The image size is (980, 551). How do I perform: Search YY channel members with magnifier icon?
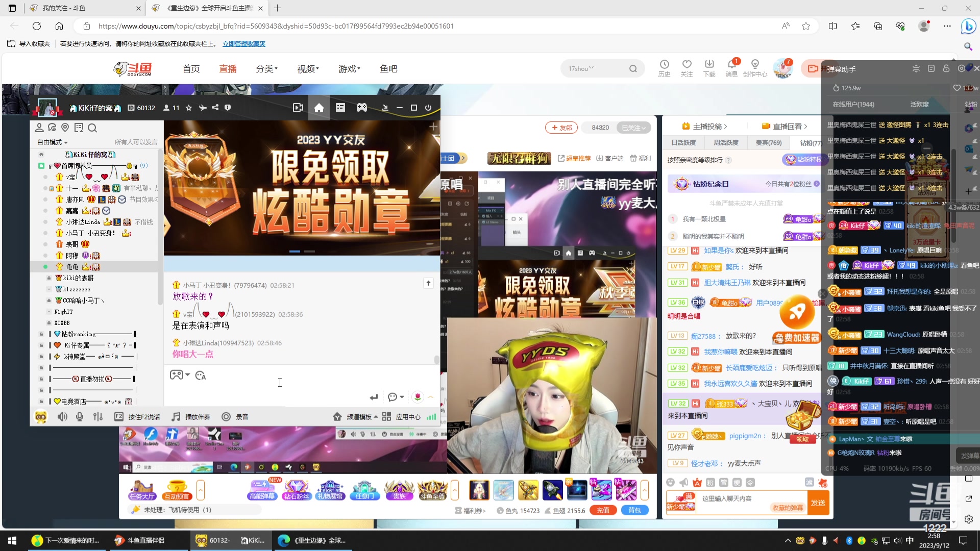coord(92,128)
